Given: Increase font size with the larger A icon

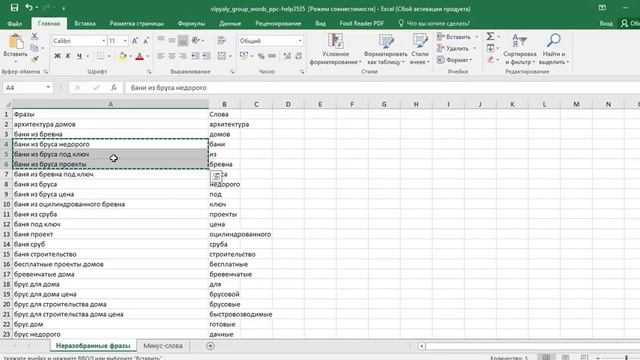Looking at the screenshot, I should click(x=135, y=41).
